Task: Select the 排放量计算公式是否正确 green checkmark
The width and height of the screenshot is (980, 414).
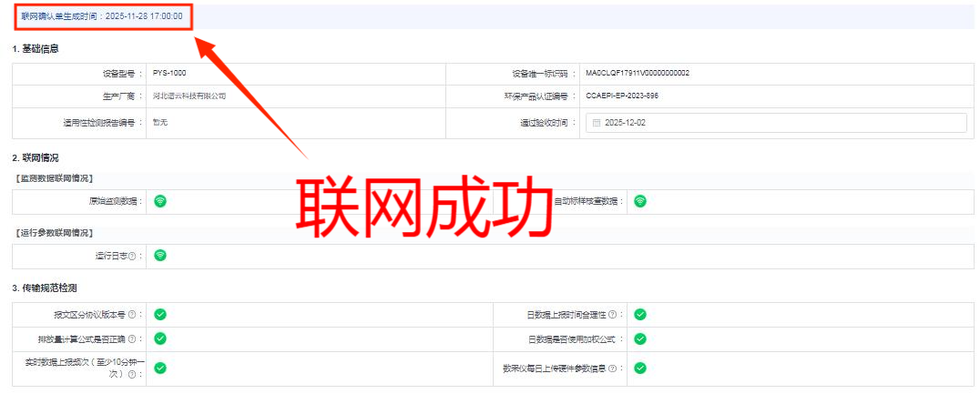Action: [x=160, y=338]
